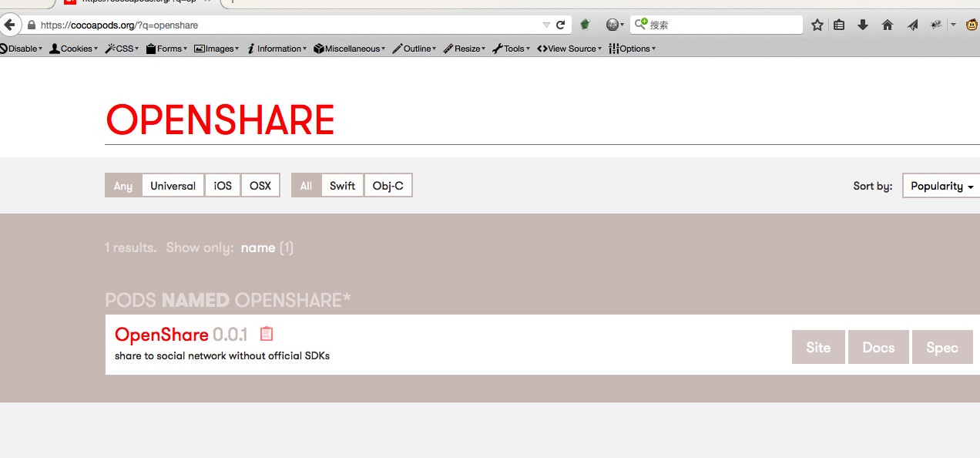Focus the browser search box
Image resolution: width=980 pixels, height=458 pixels.
[717, 25]
